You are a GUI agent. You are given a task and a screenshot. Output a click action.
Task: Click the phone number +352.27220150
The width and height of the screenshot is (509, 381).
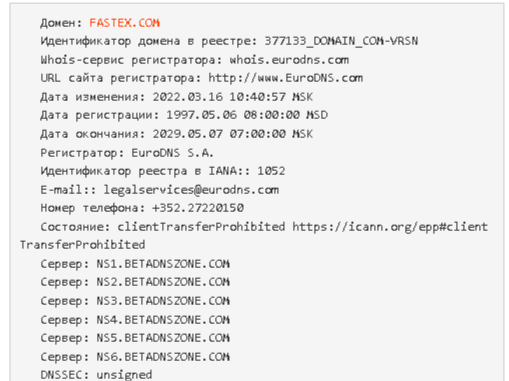coord(198,208)
